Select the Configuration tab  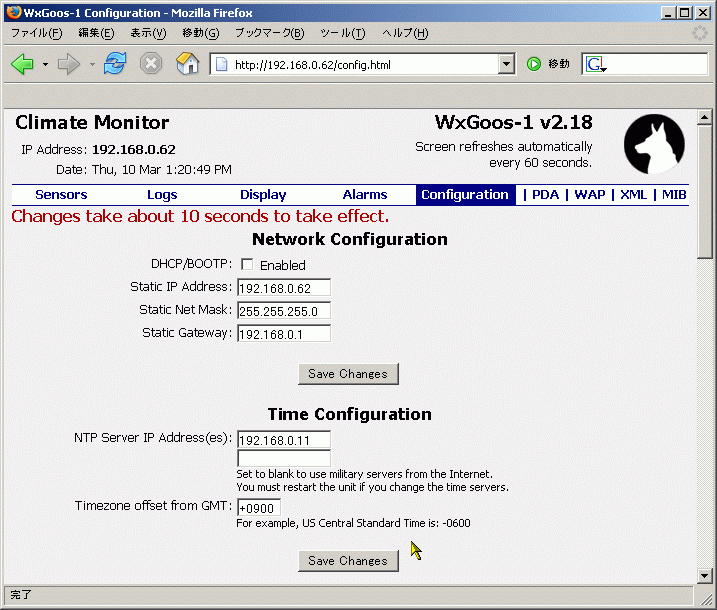[465, 195]
